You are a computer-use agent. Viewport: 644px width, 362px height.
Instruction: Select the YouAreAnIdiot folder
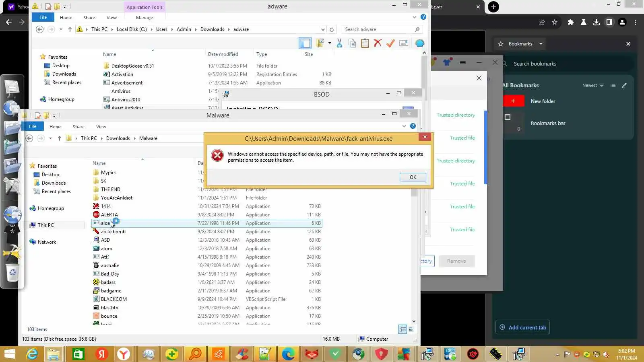[x=116, y=198]
